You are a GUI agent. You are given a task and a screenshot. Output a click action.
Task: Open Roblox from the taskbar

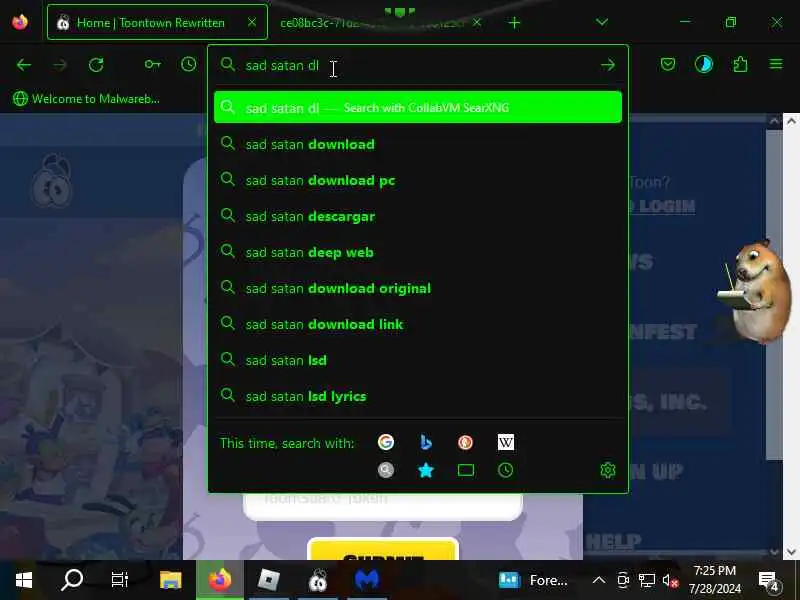[x=268, y=580]
